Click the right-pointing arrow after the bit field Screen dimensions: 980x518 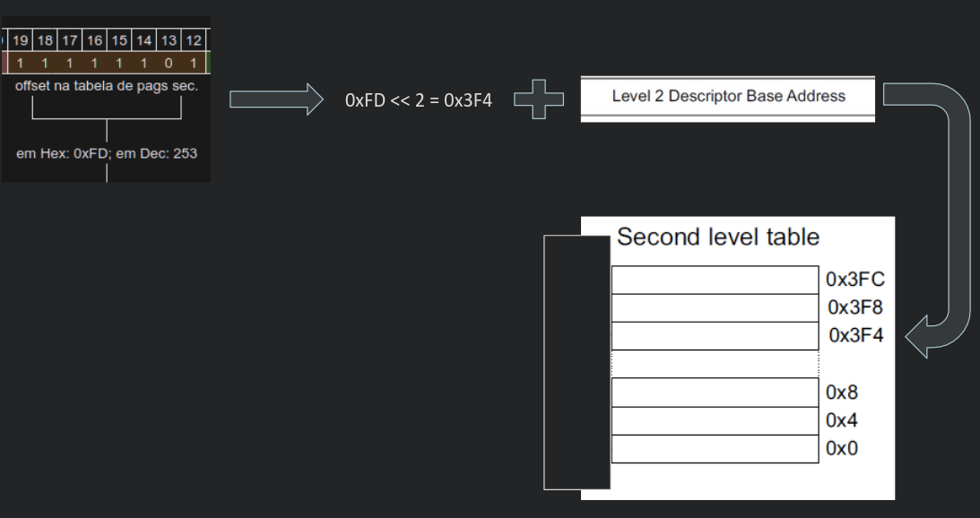coord(273,98)
